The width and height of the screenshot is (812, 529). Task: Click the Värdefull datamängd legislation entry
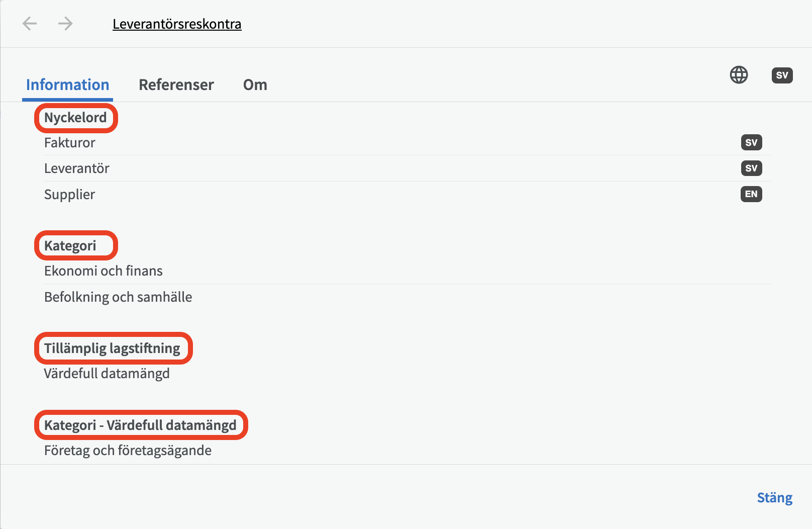[107, 374]
